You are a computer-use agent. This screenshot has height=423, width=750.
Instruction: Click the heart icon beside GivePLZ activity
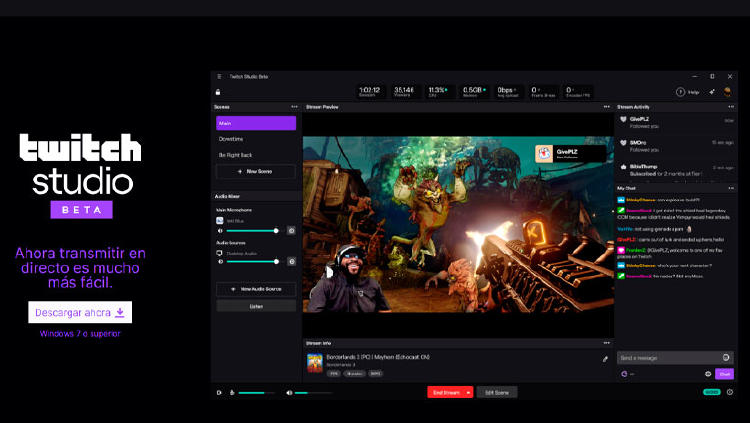(x=623, y=120)
